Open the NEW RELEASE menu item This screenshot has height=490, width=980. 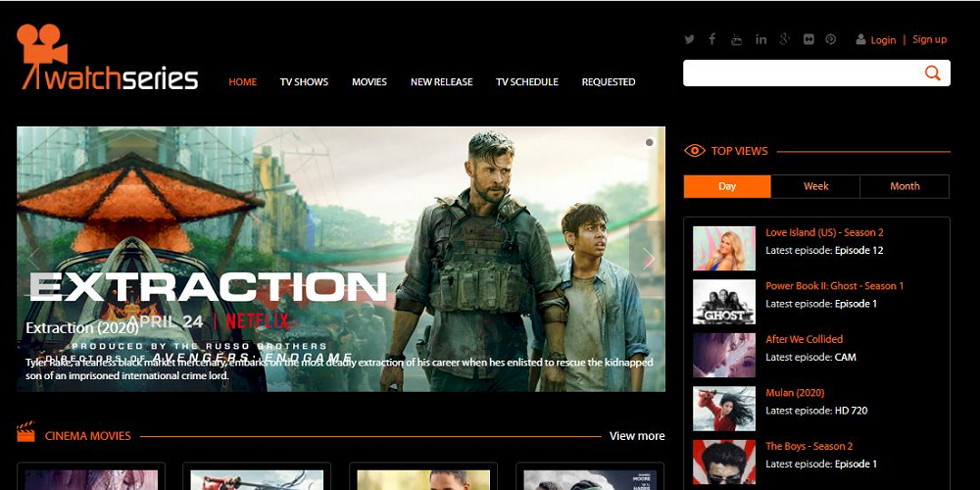(441, 82)
